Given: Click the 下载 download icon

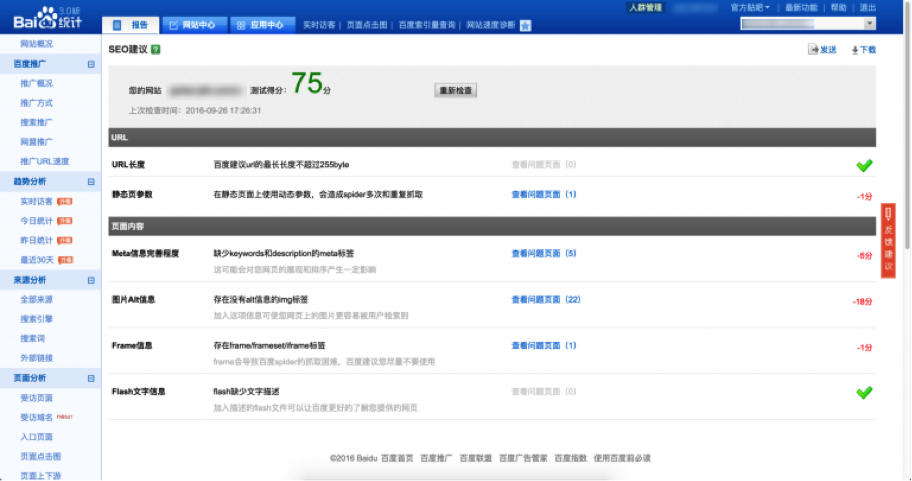Looking at the screenshot, I should pos(855,49).
